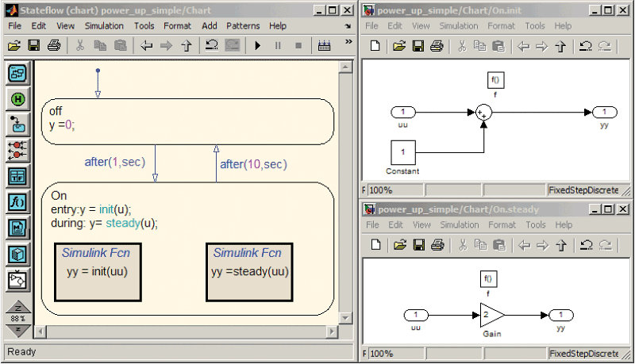Viewport: 635px width, 364px height.
Task: Select the Gain block in On.steady
Action: (x=491, y=316)
